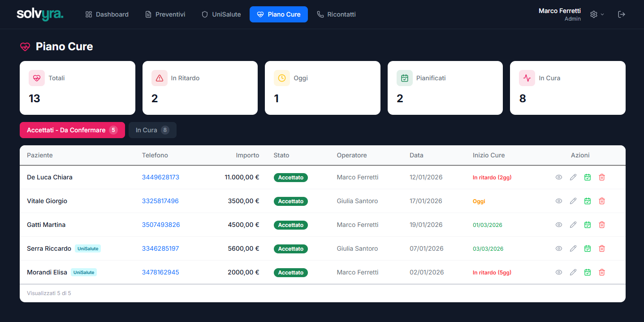Go to the Ricontatti section
Viewport: 644px width, 322px height.
336,14
